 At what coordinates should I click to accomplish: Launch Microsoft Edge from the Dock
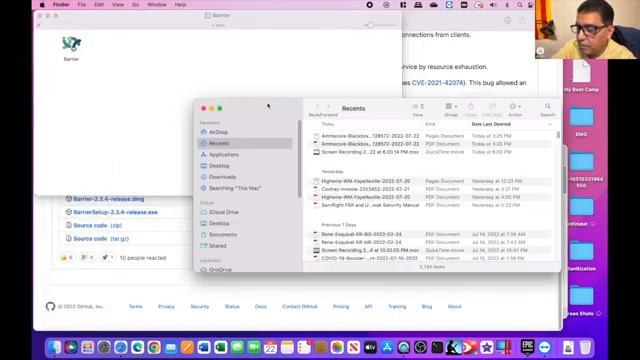pyautogui.click(x=137, y=347)
